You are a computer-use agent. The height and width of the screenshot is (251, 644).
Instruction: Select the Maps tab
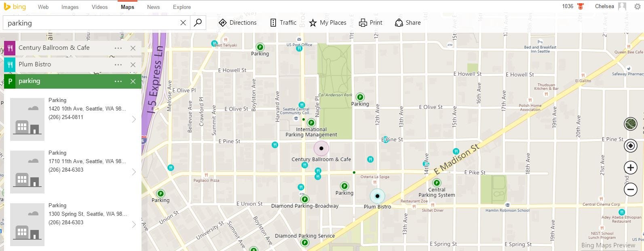click(x=127, y=7)
